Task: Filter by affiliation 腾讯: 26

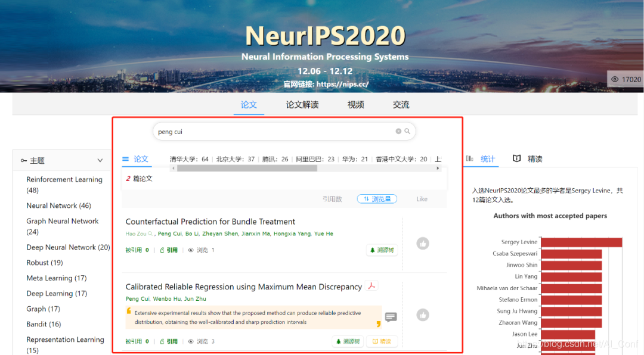Action: point(275,159)
